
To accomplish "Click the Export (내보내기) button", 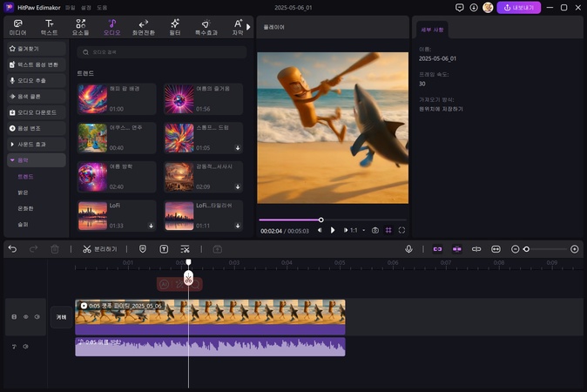I will click(x=519, y=8).
